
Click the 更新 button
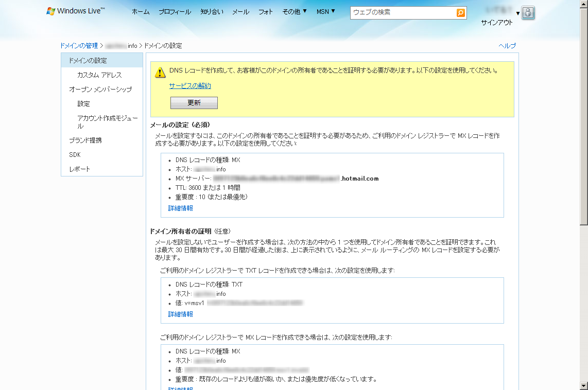pyautogui.click(x=194, y=103)
